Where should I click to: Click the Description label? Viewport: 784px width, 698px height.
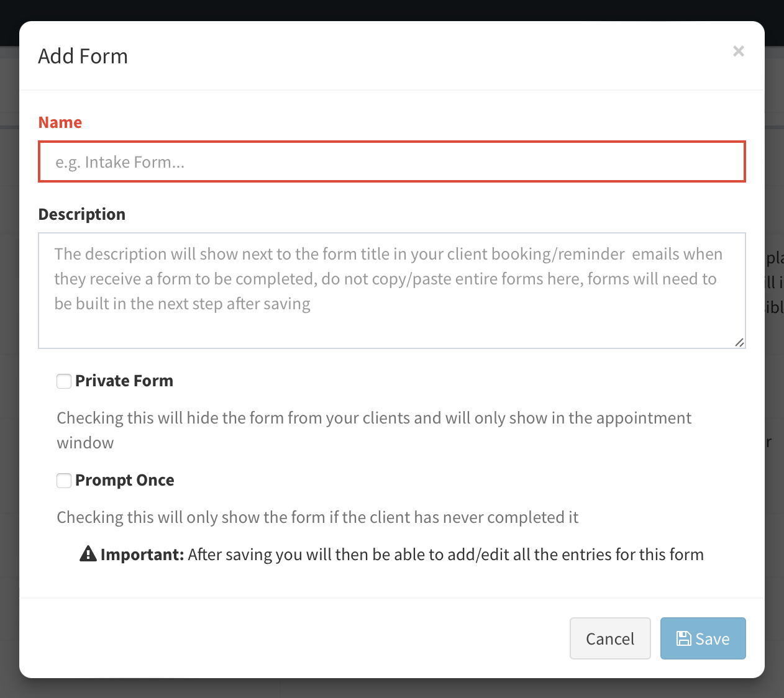point(82,214)
